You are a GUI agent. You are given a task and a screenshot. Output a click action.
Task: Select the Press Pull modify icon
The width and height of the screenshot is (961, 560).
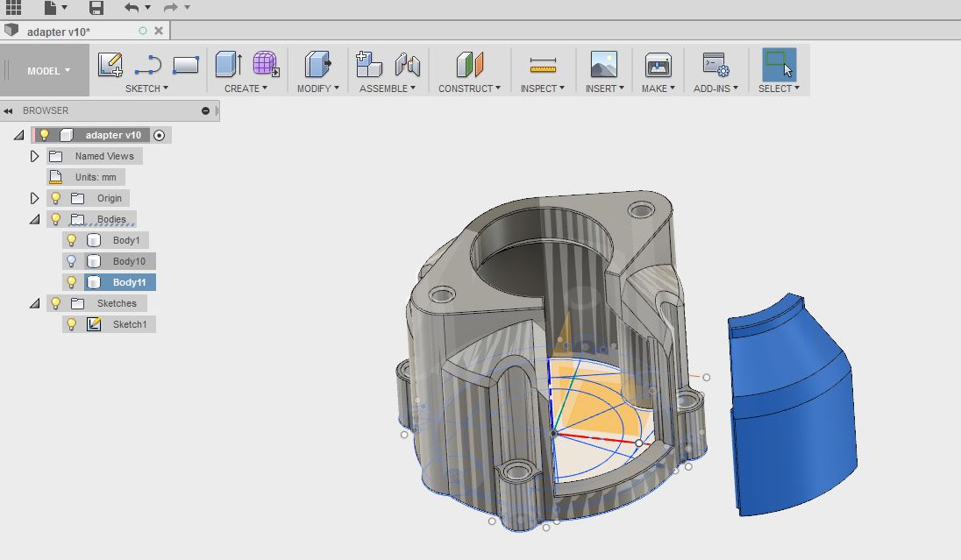pyautogui.click(x=317, y=65)
